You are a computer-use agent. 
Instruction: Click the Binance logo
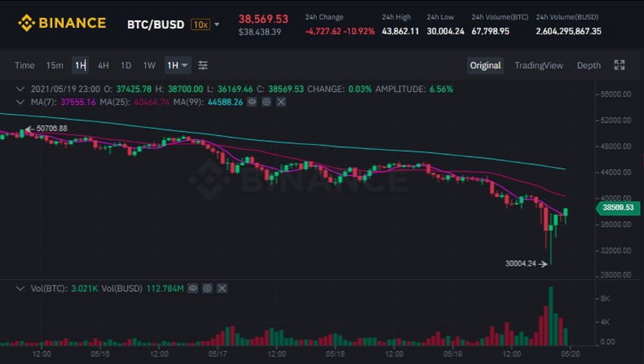point(62,23)
